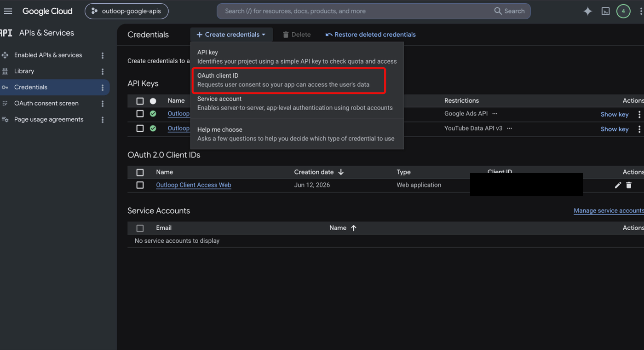Click the Web application type cell
Image resolution: width=644 pixels, height=350 pixels.
419,185
